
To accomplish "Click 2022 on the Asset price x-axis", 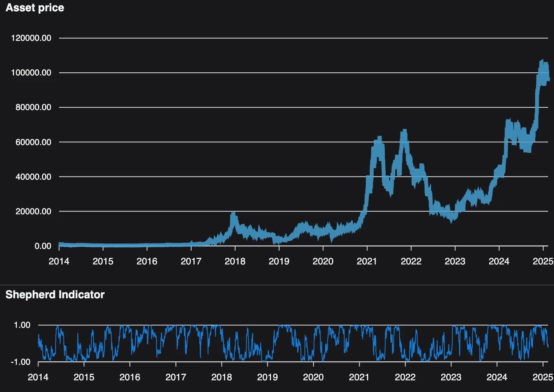I will (411, 261).
